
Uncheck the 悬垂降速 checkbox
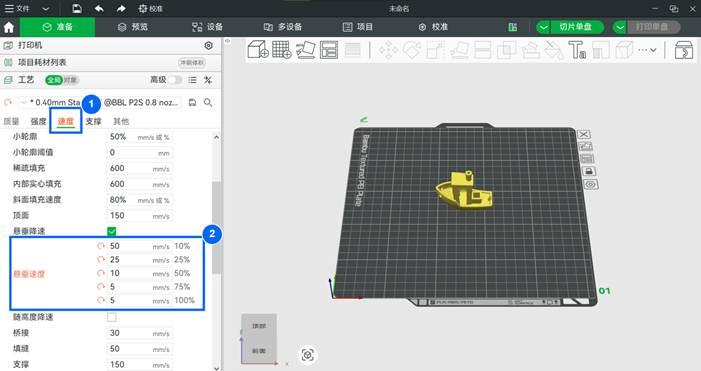pos(112,231)
